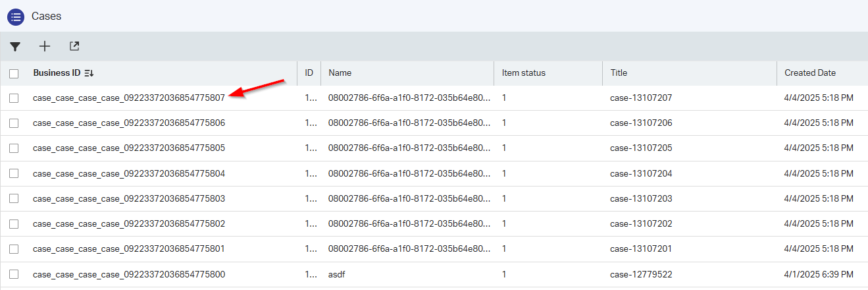Click the name cell 'asdf'

[x=336, y=274]
